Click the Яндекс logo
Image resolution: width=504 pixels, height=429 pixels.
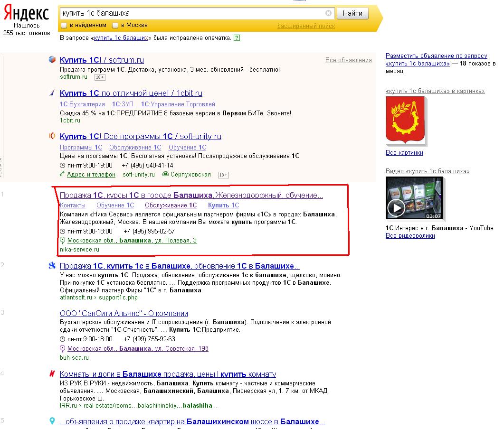coord(26,13)
